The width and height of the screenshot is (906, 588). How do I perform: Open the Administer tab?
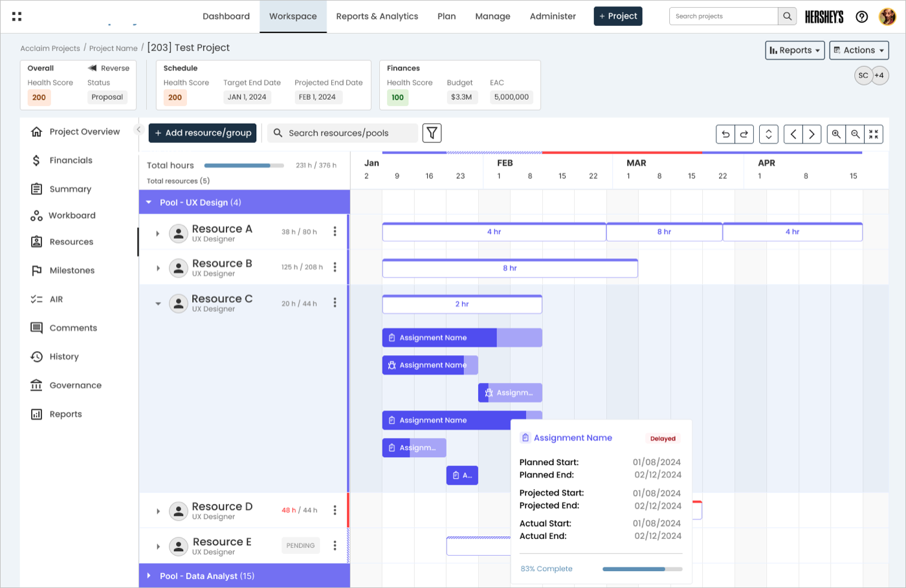[x=553, y=16]
